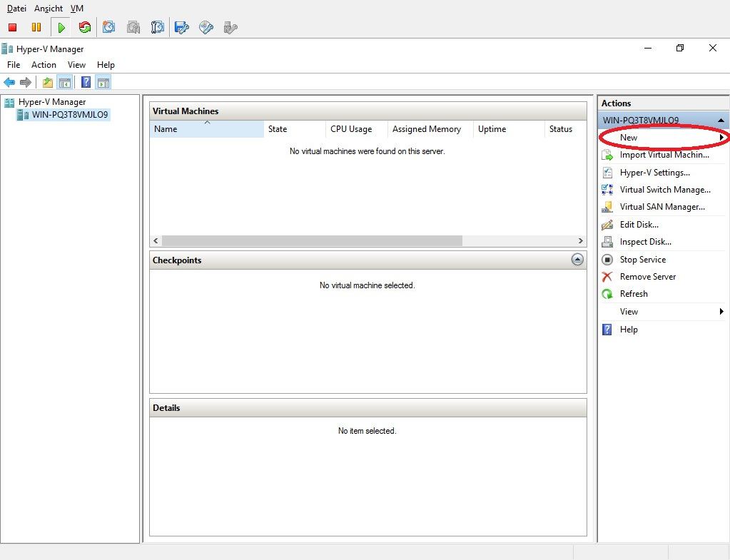Click the Inspect Disk icon
Image resolution: width=730 pixels, height=560 pixels.
[607, 242]
